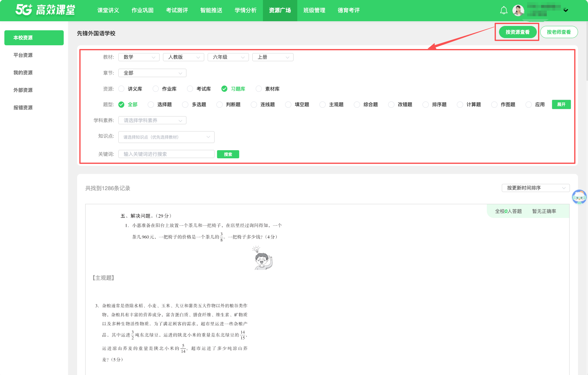Viewport: 588px width, 375px height.
Task: Open the 六年级 grade dropdown
Action: 228,57
